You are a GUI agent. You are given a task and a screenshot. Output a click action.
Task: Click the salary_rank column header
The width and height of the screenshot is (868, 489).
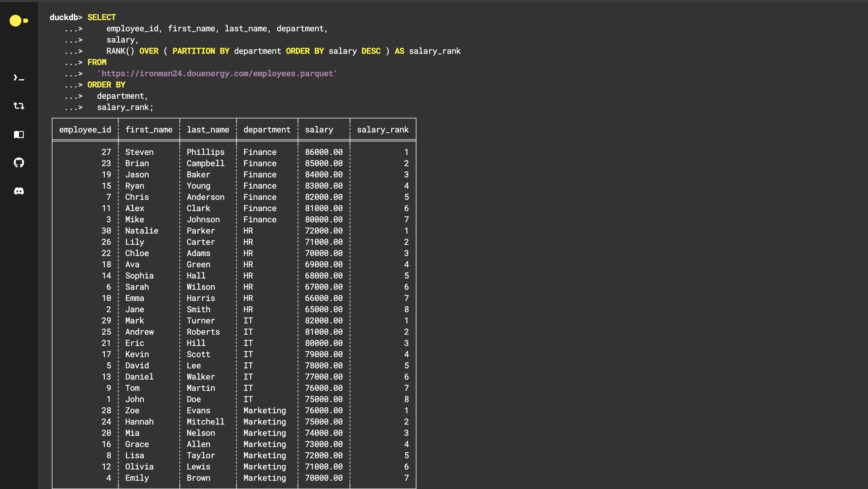(x=383, y=129)
